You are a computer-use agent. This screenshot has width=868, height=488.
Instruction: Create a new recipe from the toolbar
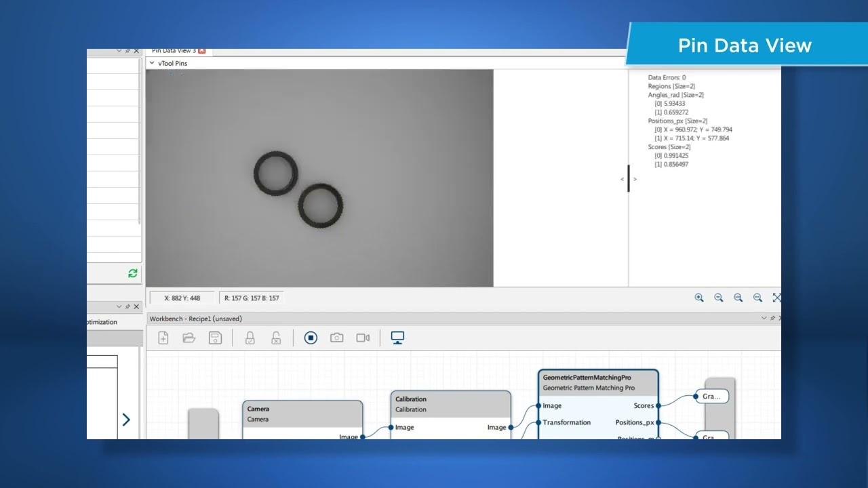tap(163, 338)
